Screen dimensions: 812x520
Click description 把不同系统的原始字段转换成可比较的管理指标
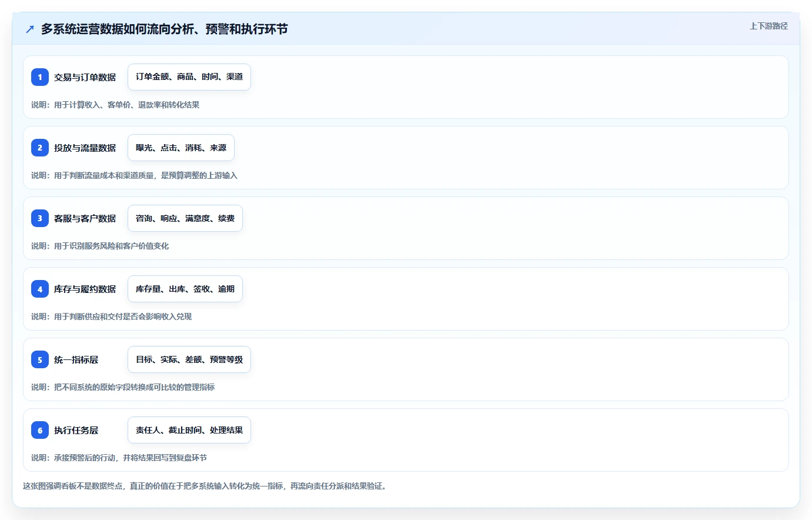tap(134, 387)
